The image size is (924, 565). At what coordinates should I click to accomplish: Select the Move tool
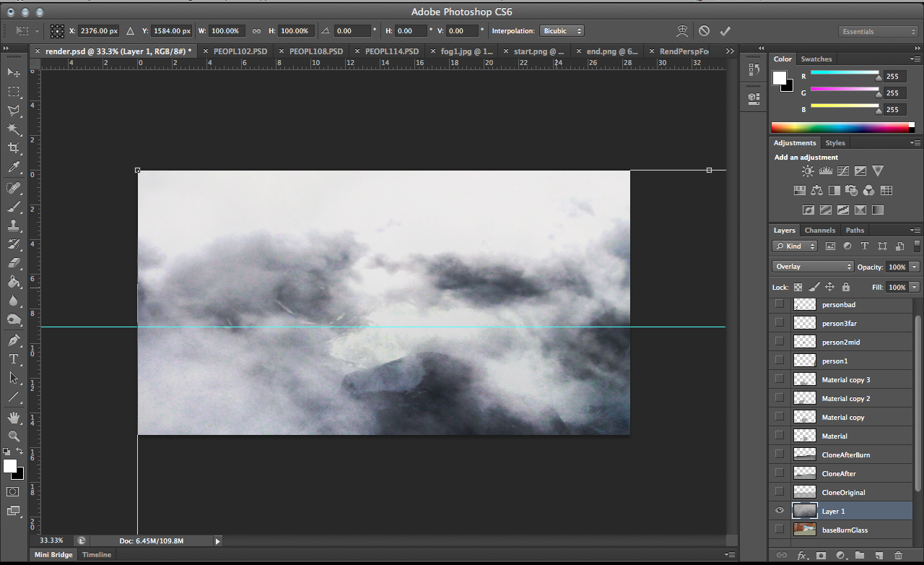coord(14,72)
